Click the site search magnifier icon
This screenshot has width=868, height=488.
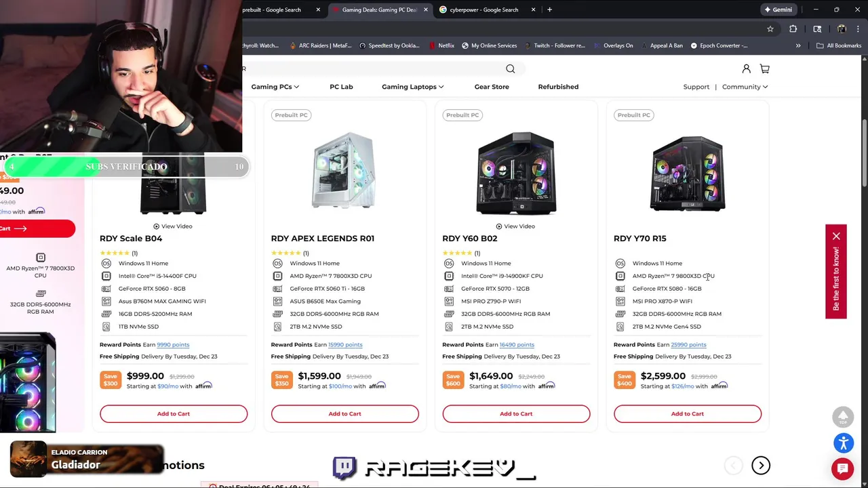tap(510, 68)
